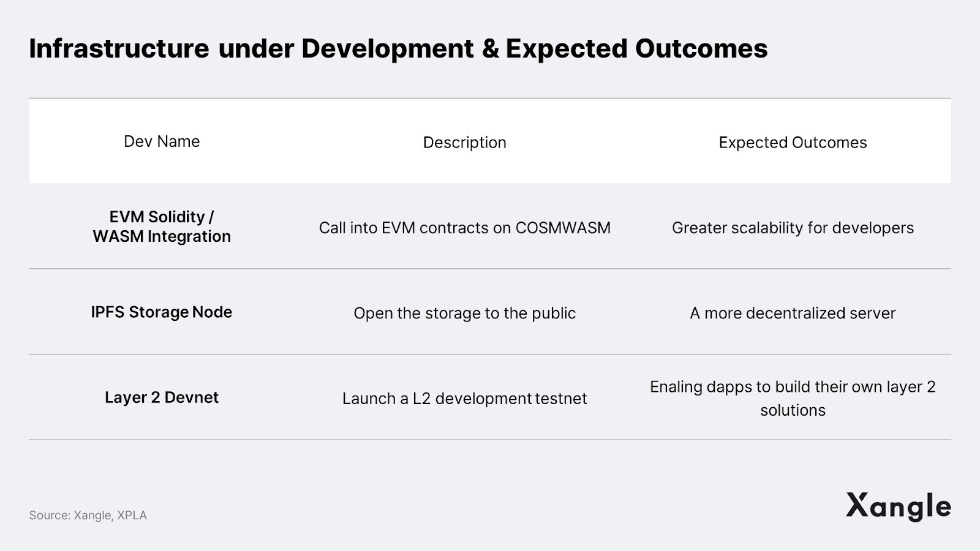Select the EVM Solidity / WASM Integration cell
Viewport: 980px width, 551px height.
(x=162, y=227)
